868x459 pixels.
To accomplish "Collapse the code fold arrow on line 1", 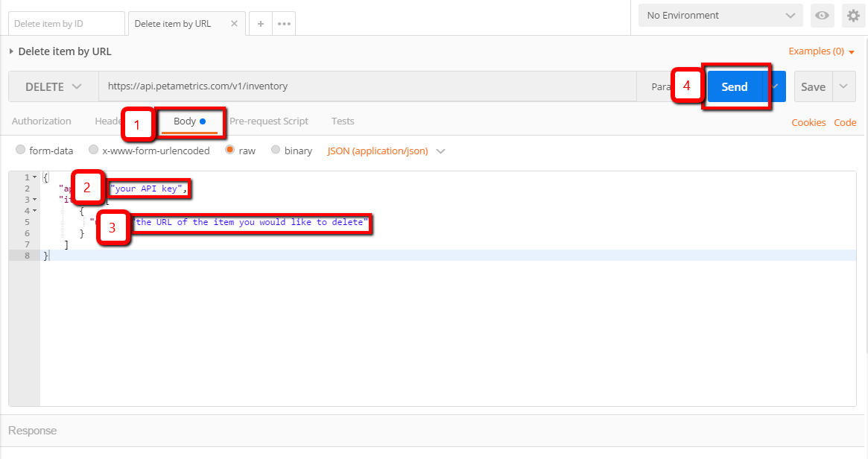I will point(34,177).
